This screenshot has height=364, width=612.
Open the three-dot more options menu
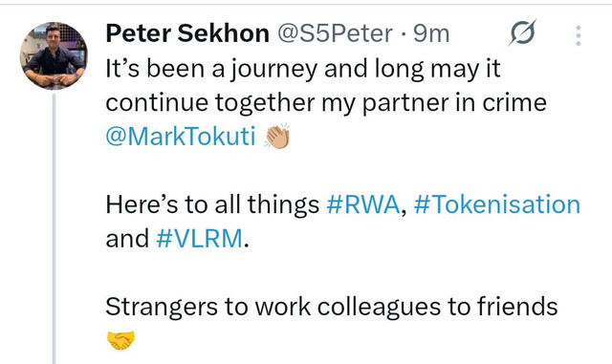(579, 35)
